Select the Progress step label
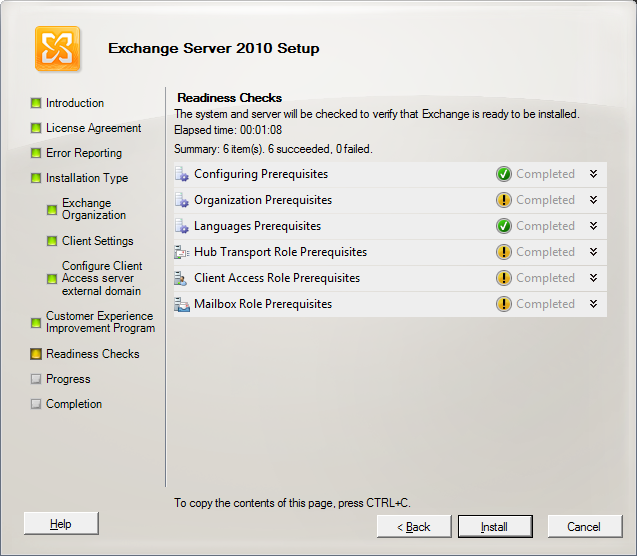The width and height of the screenshot is (637, 556). pos(68,379)
